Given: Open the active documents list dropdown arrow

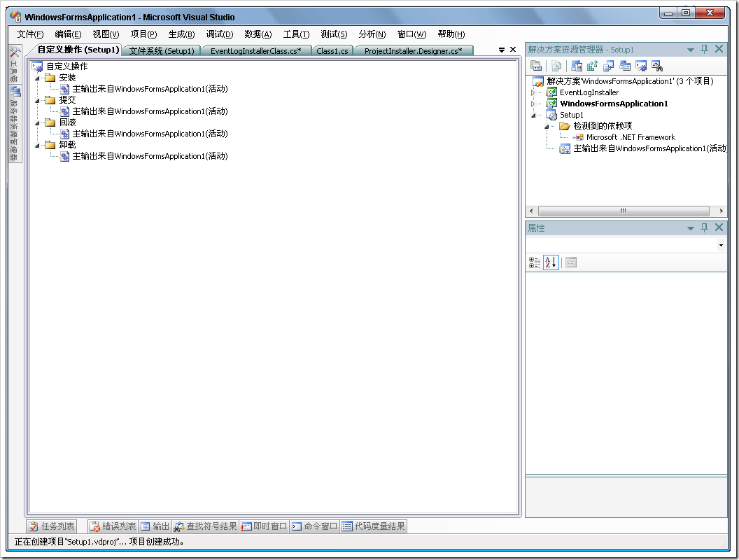Looking at the screenshot, I should (502, 50).
